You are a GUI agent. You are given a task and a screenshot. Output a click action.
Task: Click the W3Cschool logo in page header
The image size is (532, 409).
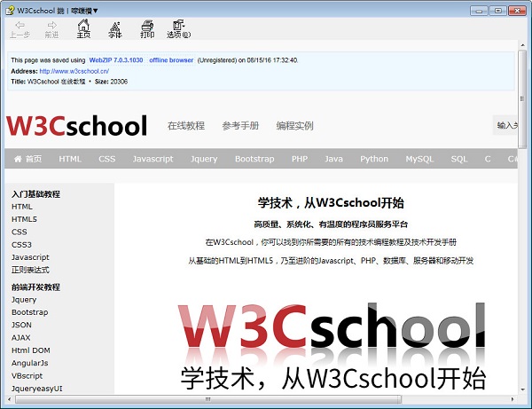pyautogui.click(x=76, y=126)
